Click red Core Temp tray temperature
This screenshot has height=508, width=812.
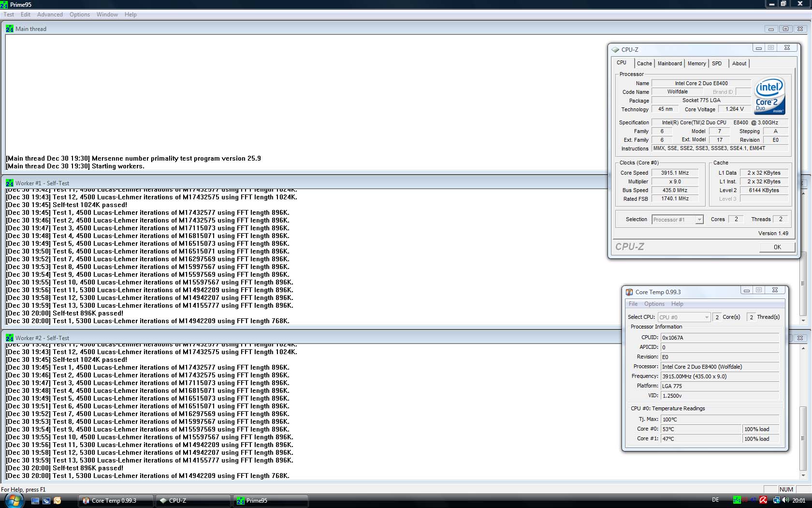[745, 500]
